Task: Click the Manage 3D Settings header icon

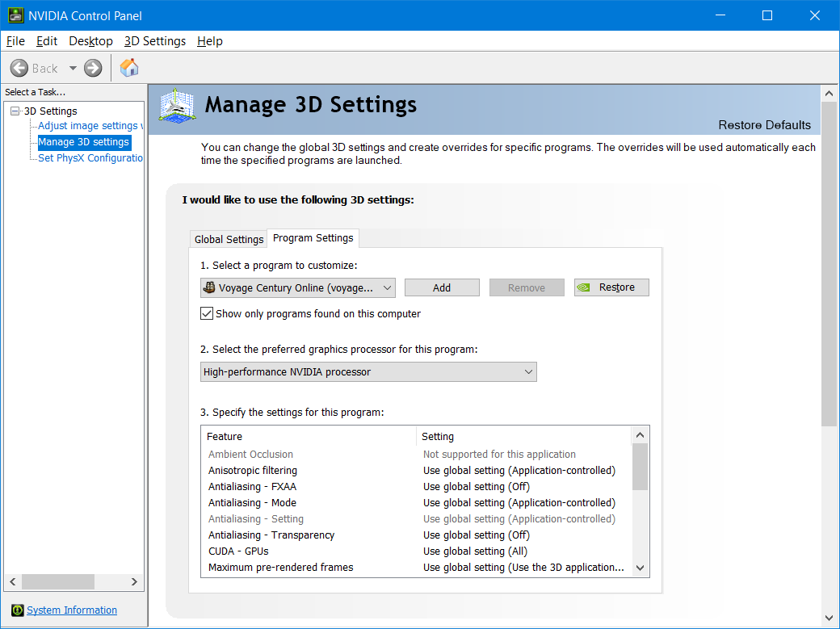Action: (x=177, y=105)
